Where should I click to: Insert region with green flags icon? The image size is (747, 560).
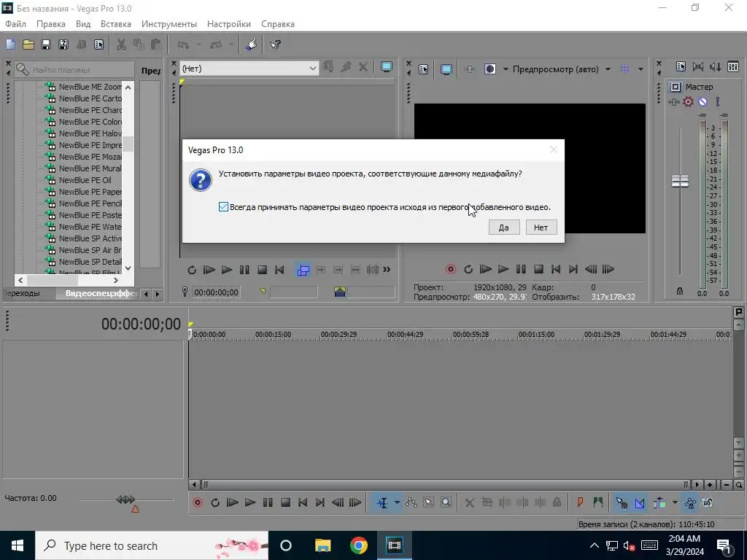pos(598,502)
